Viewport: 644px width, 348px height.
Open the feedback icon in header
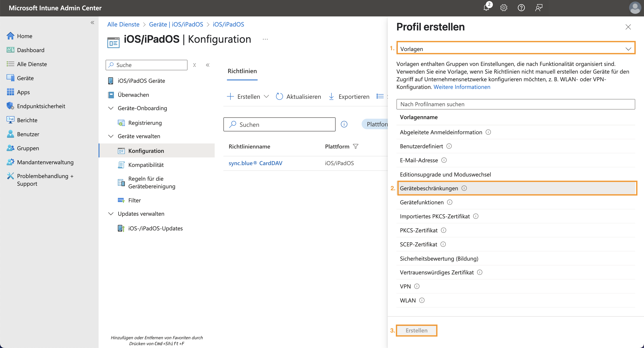point(539,8)
